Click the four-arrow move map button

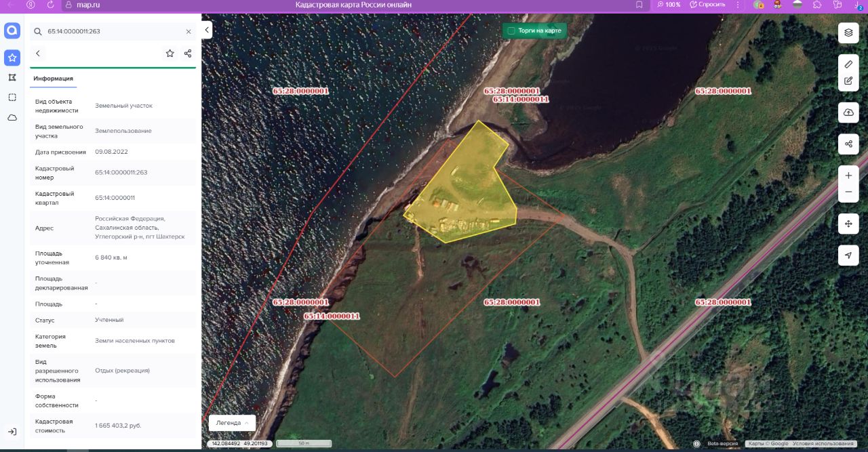(848, 224)
